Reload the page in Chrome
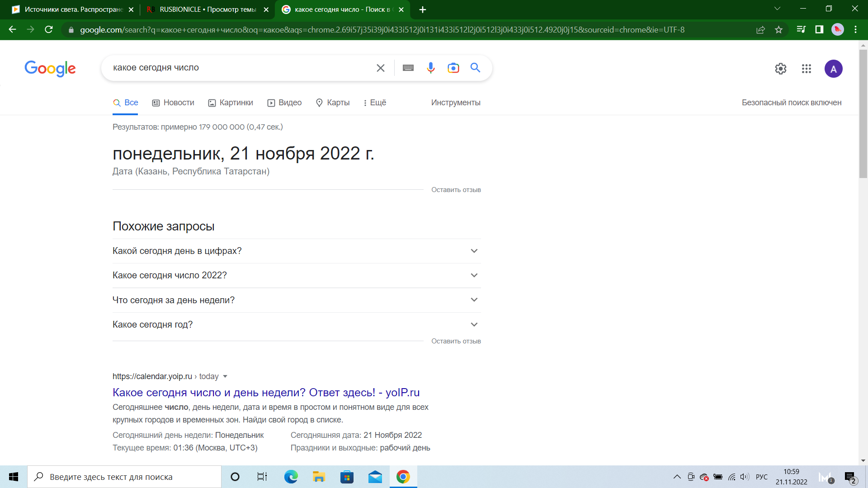Screen dimensions: 868x488 tap(49, 30)
